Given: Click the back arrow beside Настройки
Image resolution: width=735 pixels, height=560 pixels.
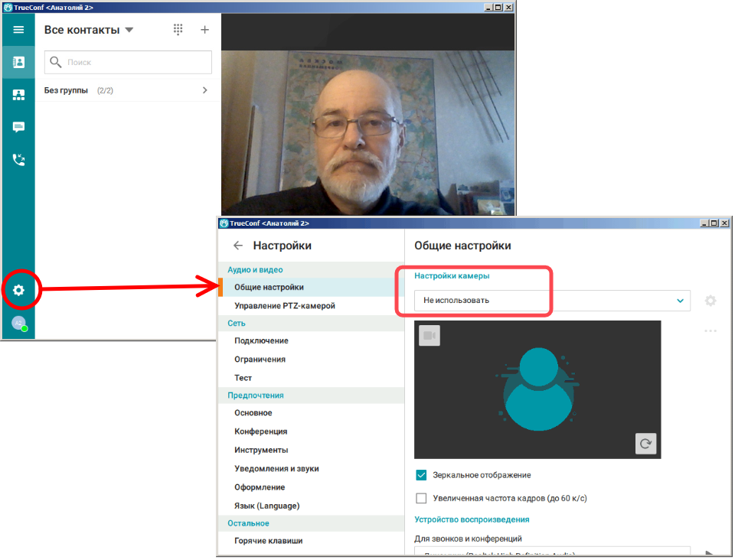Looking at the screenshot, I should click(238, 246).
